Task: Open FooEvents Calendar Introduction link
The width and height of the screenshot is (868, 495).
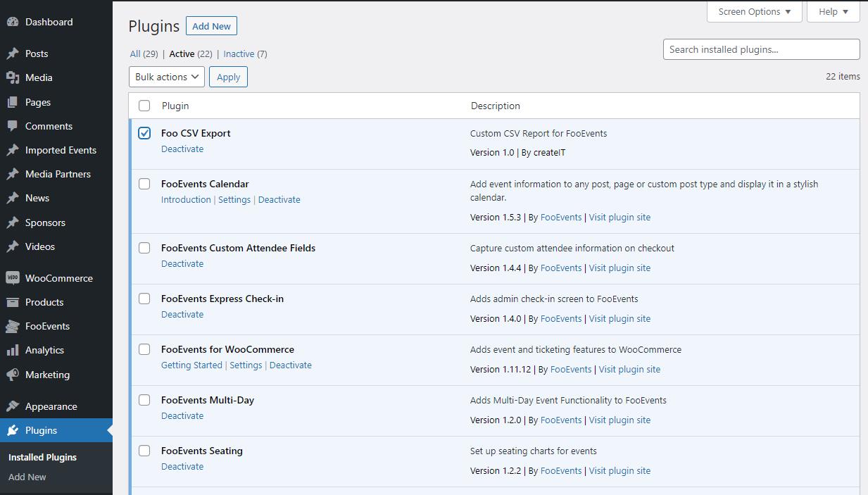Action: [x=186, y=199]
